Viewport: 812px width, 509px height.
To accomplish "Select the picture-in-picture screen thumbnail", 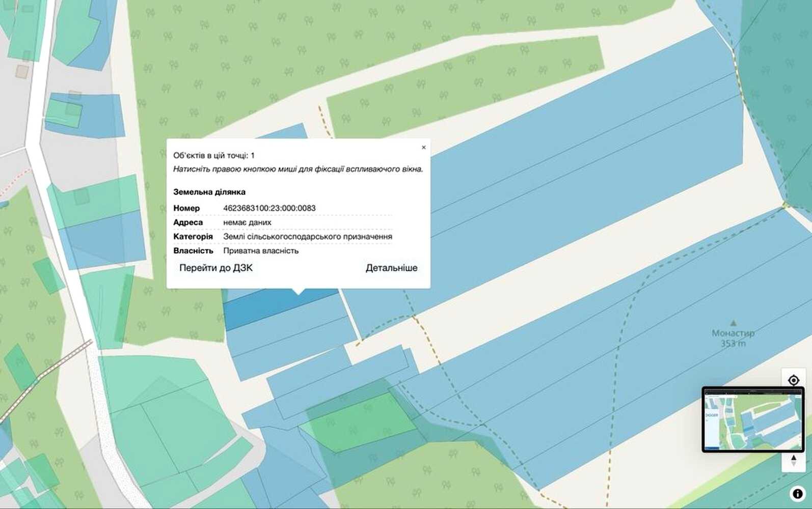I will tap(753, 419).
